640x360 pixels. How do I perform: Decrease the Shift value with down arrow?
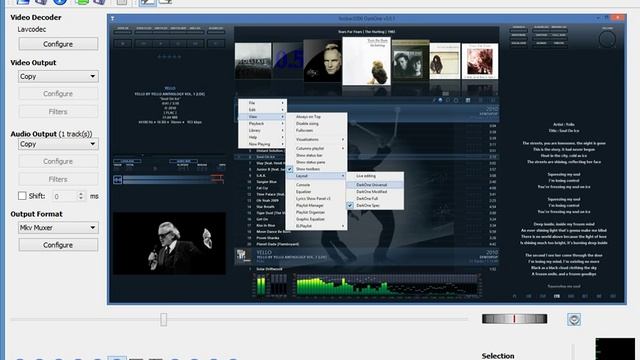(81, 199)
